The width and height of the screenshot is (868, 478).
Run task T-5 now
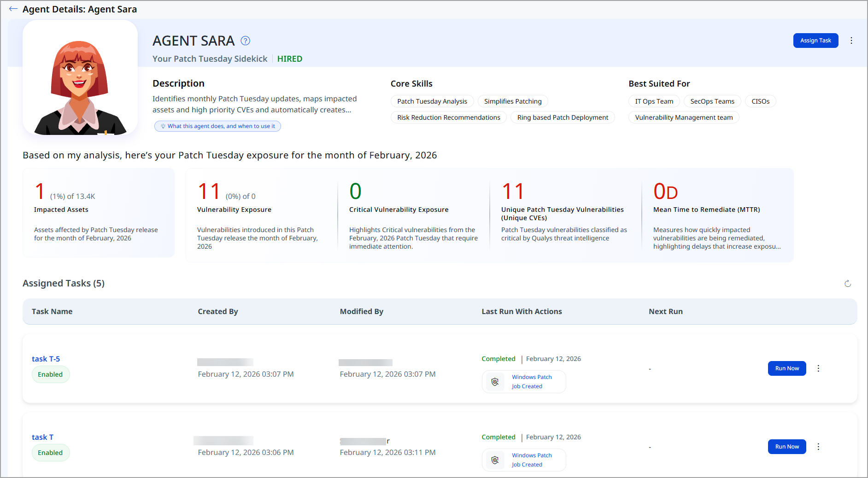tap(787, 368)
